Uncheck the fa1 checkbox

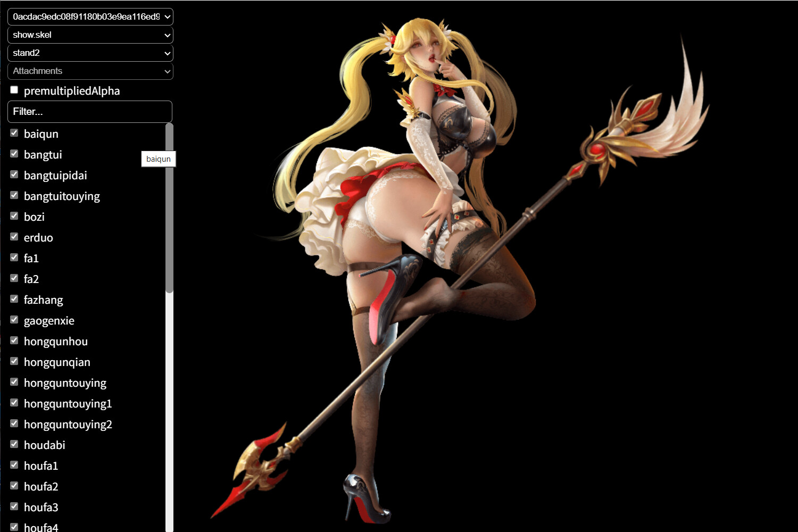[x=14, y=257]
